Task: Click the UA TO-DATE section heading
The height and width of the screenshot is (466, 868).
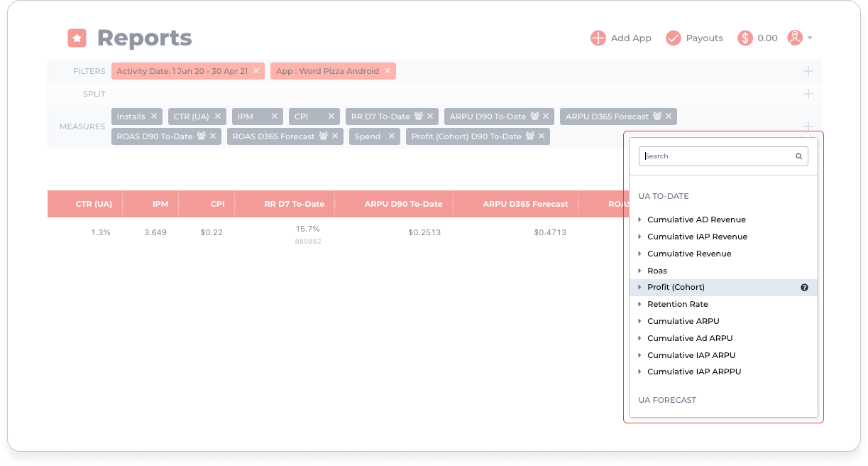Action: (664, 196)
